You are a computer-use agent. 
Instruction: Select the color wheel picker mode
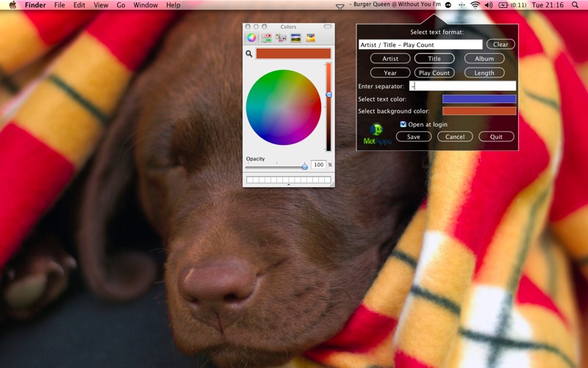click(x=251, y=38)
